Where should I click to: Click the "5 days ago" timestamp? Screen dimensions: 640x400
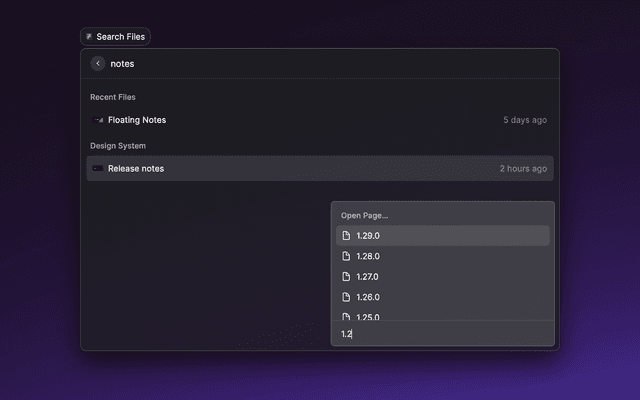coord(525,120)
